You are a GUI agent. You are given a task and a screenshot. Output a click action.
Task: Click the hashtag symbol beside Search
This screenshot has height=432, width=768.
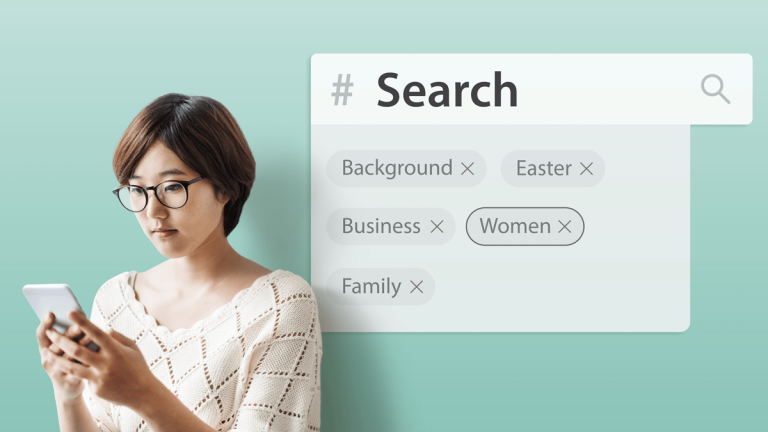click(x=342, y=90)
